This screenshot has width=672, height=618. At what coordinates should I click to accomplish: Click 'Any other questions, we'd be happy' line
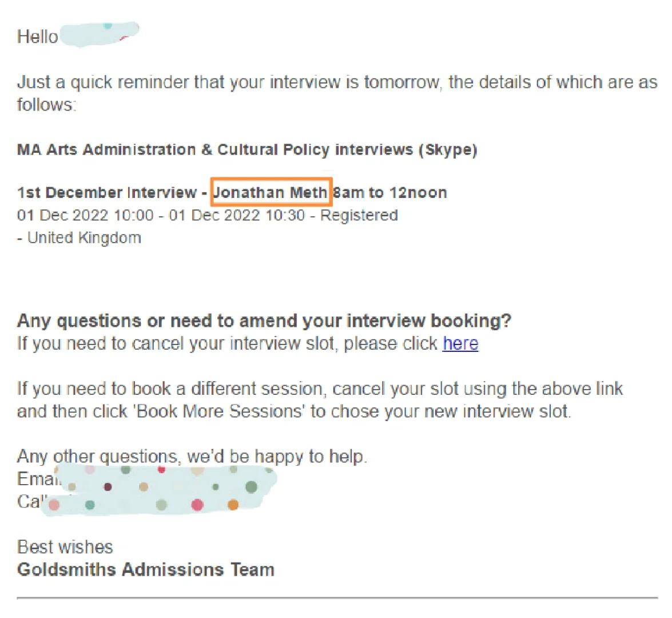(x=192, y=456)
